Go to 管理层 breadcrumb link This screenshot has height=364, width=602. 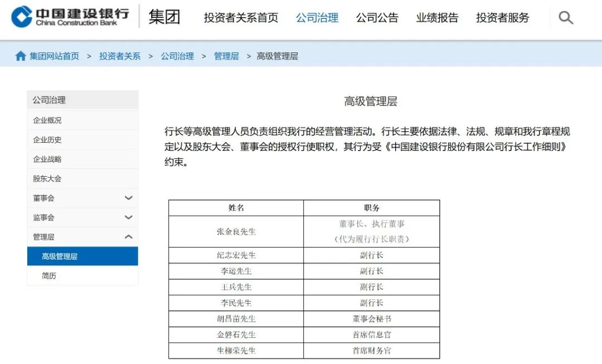[226, 56]
